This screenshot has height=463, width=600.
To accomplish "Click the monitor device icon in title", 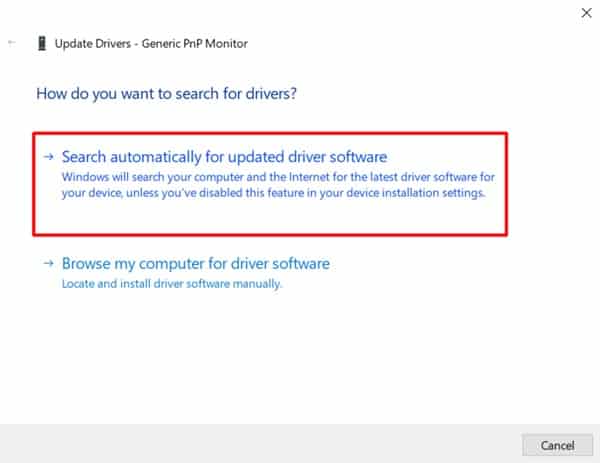I will (x=42, y=44).
